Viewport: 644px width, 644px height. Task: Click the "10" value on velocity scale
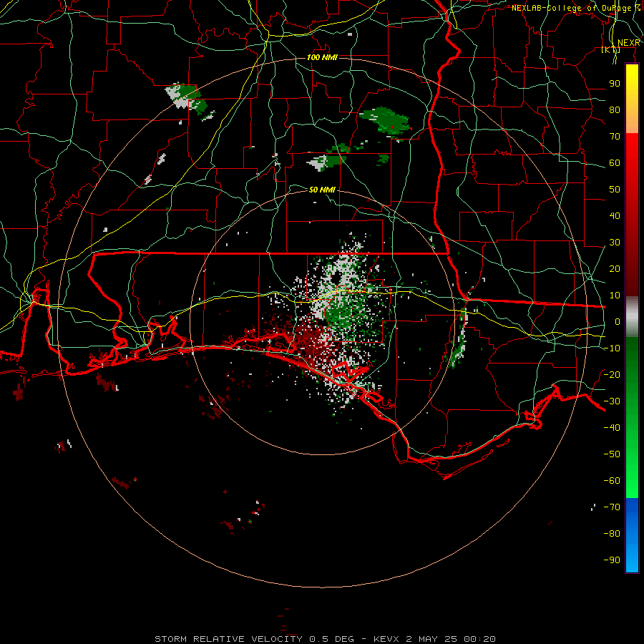point(615,296)
